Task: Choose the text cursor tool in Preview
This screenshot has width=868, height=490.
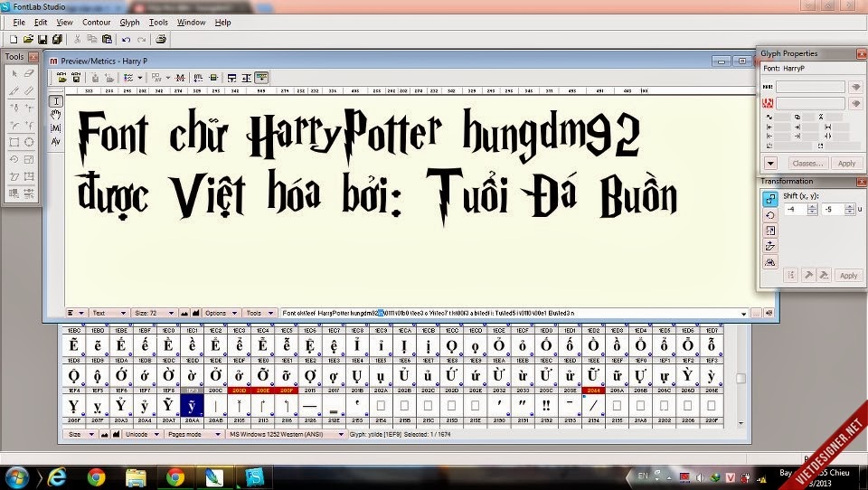Action: click(x=55, y=101)
